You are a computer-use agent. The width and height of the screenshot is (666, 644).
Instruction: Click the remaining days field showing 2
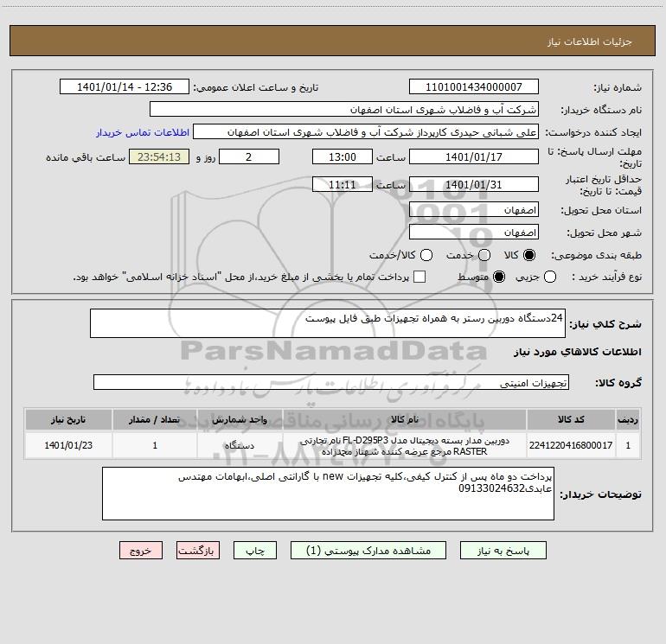(x=249, y=156)
